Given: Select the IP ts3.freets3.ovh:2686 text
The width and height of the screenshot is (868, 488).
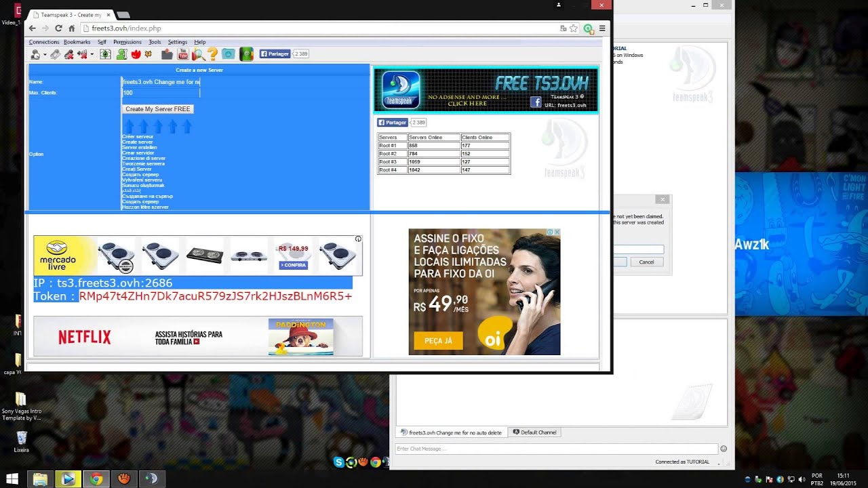Looking at the screenshot, I should [x=103, y=283].
